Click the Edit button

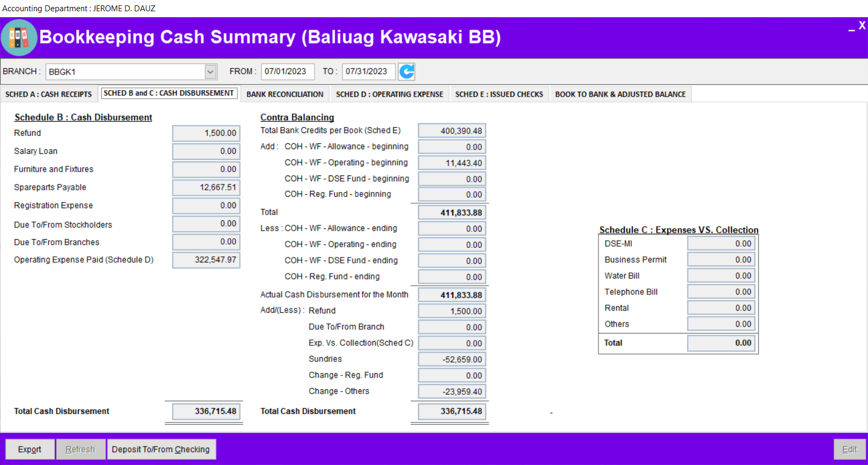tap(849, 449)
